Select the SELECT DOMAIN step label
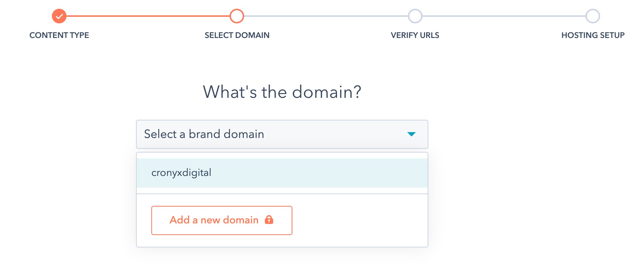Image resolution: width=644 pixels, height=265 pixels. click(x=237, y=35)
